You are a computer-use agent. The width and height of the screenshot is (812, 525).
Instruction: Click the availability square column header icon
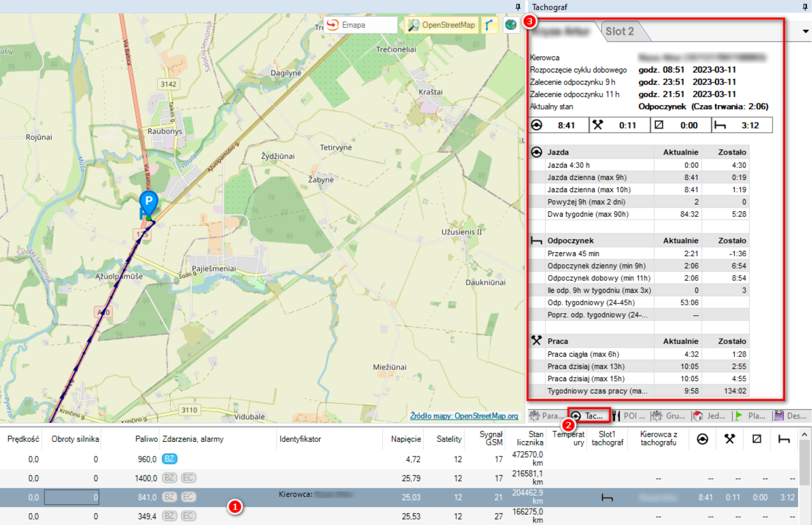(757, 439)
